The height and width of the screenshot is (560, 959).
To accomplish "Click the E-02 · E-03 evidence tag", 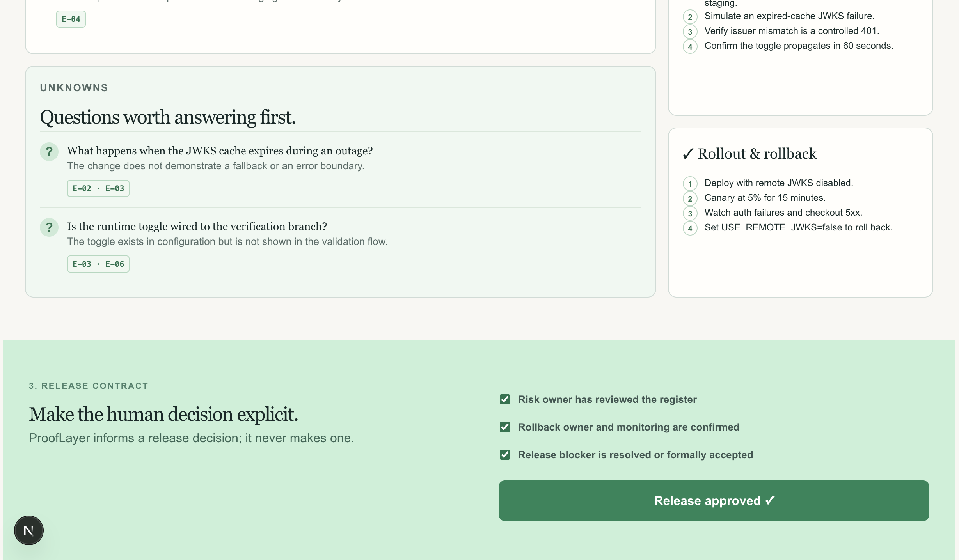I will tap(98, 188).
